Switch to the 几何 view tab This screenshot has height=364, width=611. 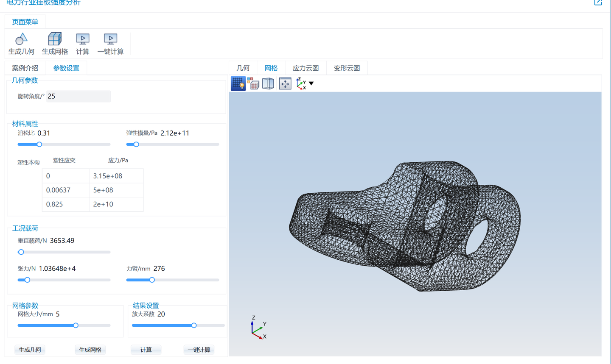[243, 68]
